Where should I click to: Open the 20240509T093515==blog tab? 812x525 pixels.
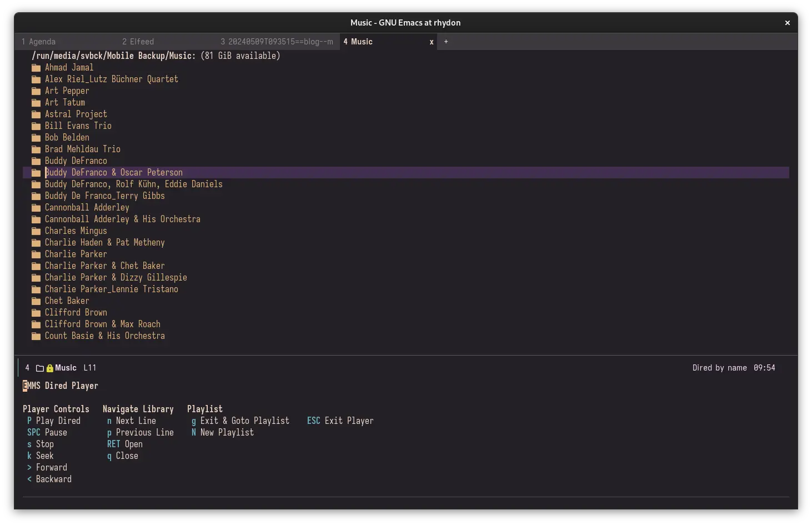pos(277,42)
